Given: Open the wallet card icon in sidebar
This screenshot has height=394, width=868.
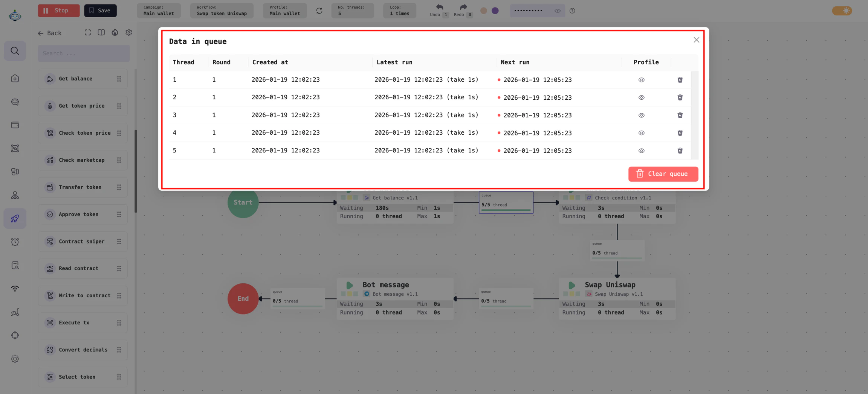Looking at the screenshot, I should (x=15, y=125).
